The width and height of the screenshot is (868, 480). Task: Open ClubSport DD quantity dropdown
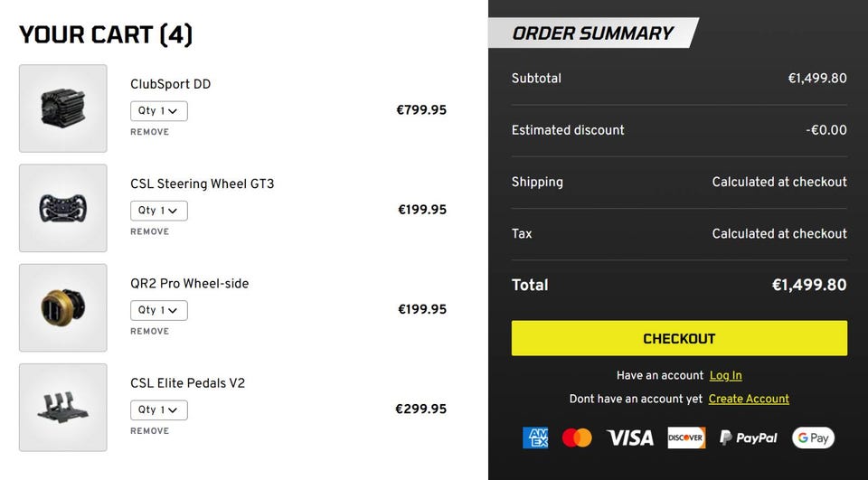(159, 111)
